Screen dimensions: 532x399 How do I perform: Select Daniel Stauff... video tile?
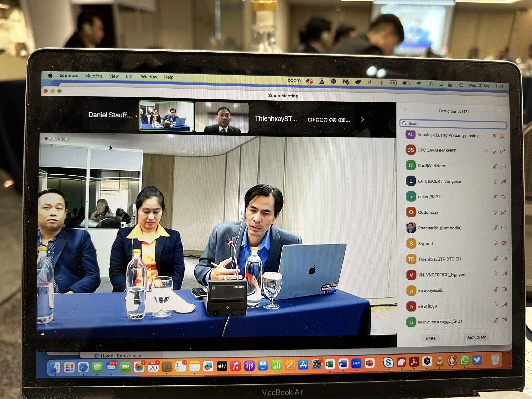(x=110, y=115)
